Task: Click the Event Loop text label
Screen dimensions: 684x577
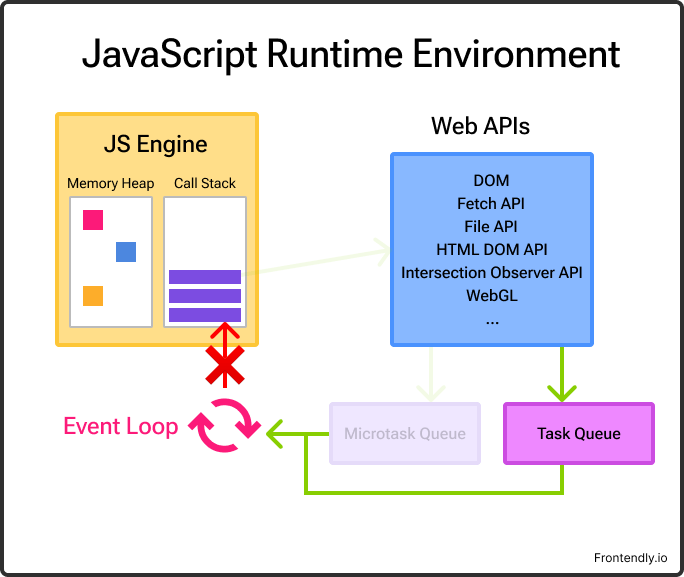Action: pos(121,427)
